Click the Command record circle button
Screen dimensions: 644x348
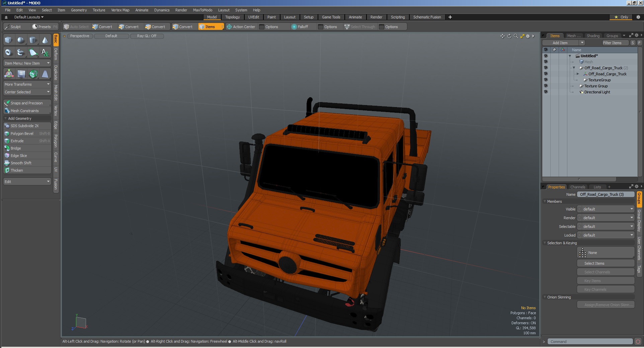pyautogui.click(x=638, y=342)
